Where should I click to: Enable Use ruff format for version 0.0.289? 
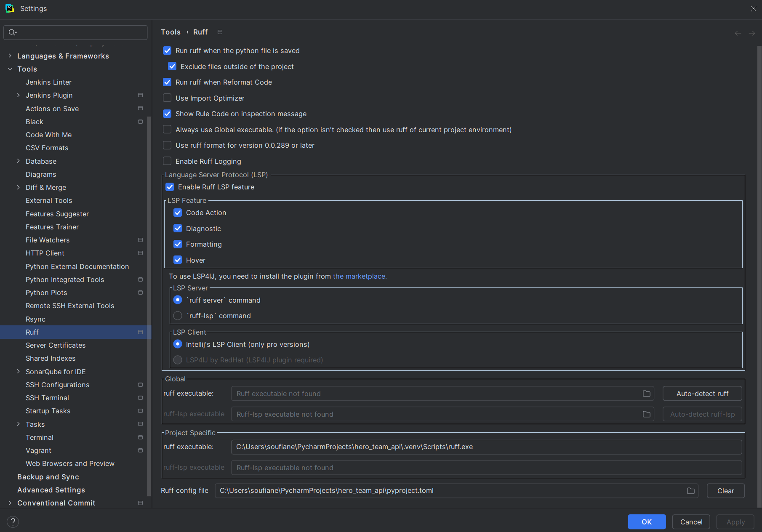tap(167, 145)
